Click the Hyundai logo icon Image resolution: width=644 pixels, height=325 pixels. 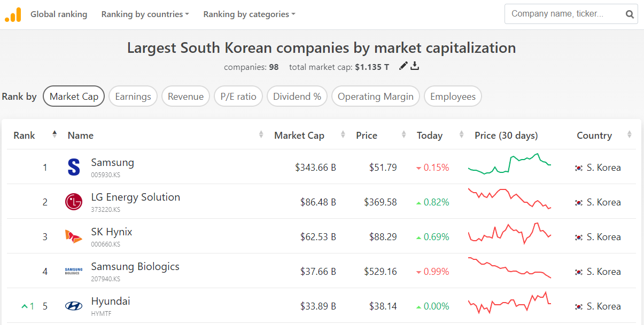click(74, 306)
